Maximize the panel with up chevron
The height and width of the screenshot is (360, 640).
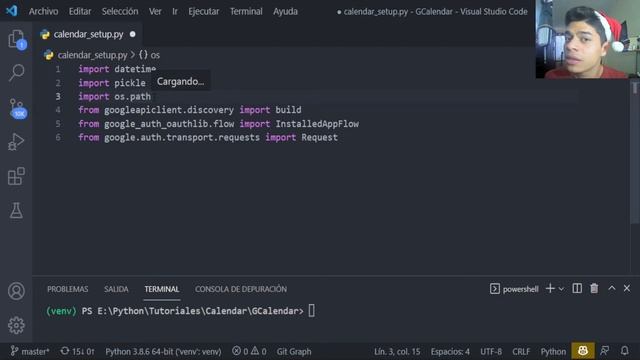[x=611, y=288]
